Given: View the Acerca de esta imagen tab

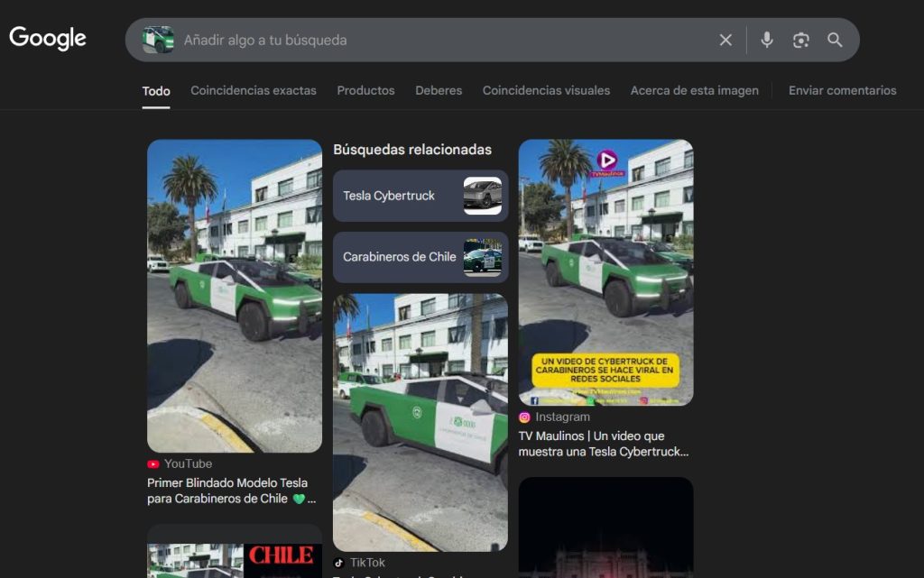Looking at the screenshot, I should [695, 91].
